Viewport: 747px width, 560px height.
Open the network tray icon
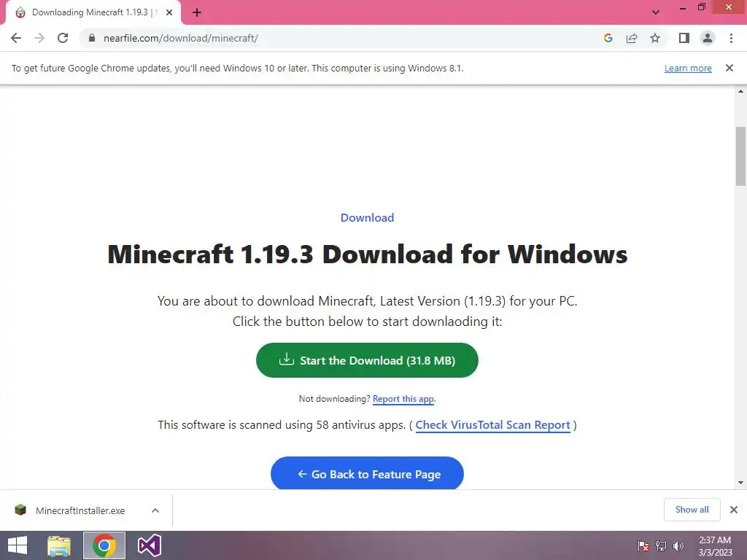point(661,545)
